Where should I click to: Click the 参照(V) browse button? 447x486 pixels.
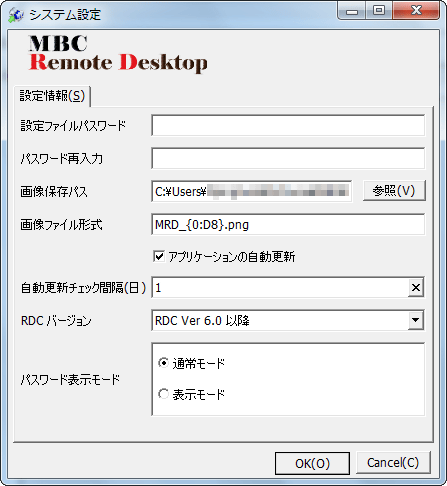click(394, 191)
